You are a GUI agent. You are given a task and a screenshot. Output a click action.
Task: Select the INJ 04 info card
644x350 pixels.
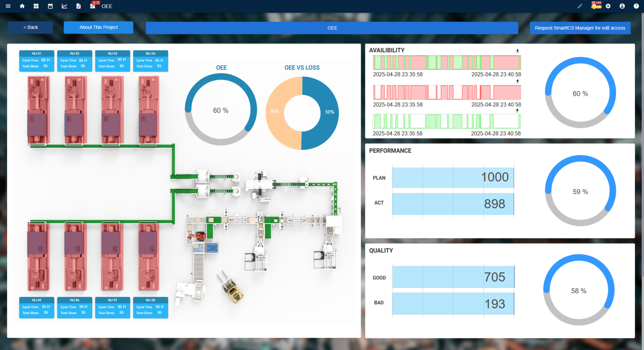151,61
